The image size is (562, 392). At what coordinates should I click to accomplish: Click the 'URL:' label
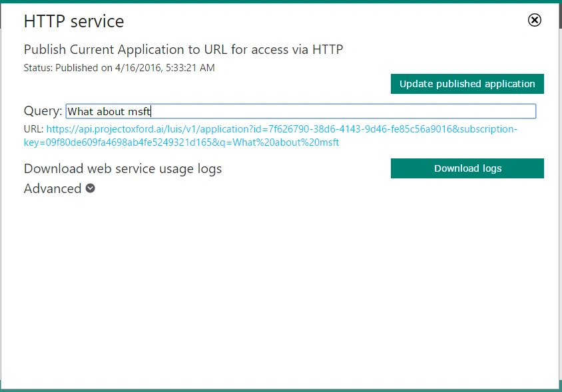pos(34,129)
